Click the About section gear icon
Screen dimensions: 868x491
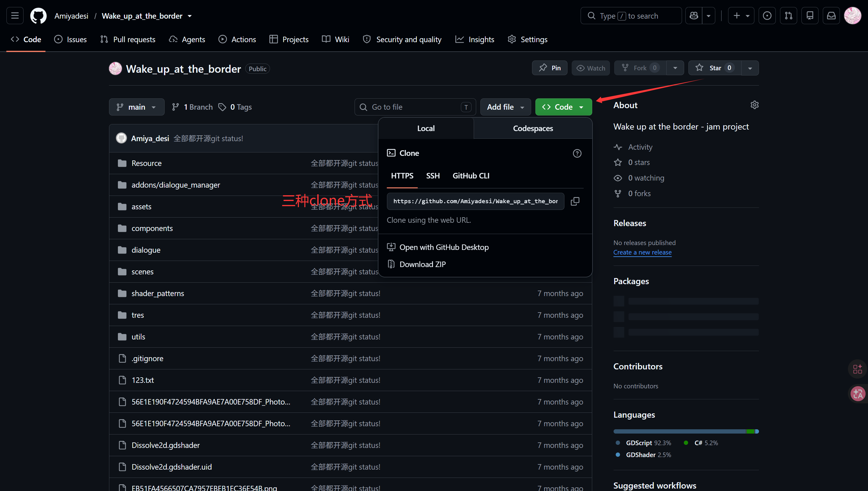point(754,105)
